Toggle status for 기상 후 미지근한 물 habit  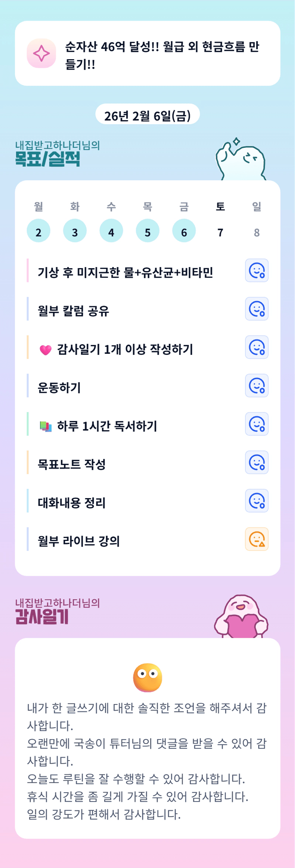click(256, 270)
